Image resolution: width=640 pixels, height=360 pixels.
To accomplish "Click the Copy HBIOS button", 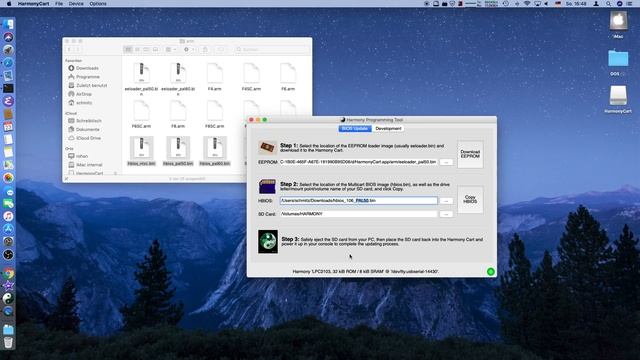I will [x=470, y=200].
